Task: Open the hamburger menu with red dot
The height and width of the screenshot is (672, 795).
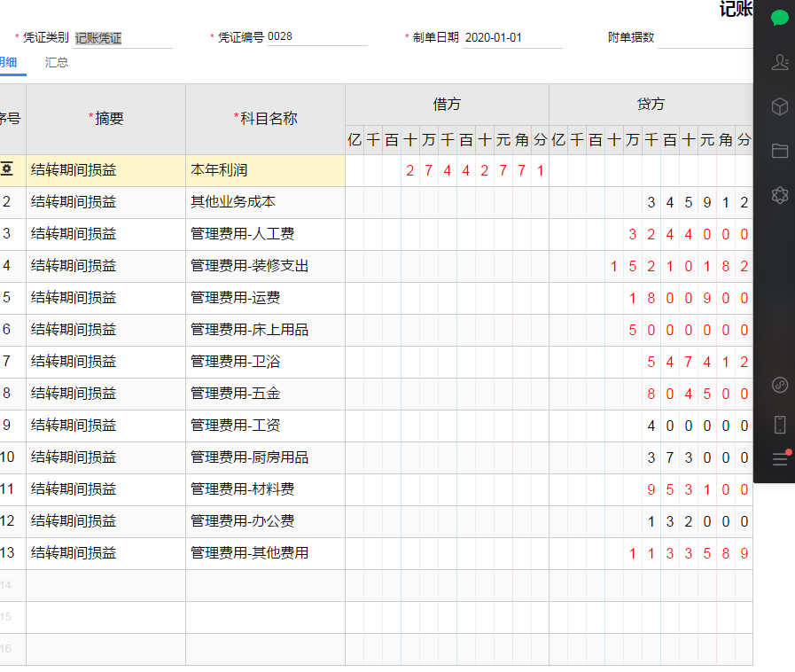Action: click(780, 458)
